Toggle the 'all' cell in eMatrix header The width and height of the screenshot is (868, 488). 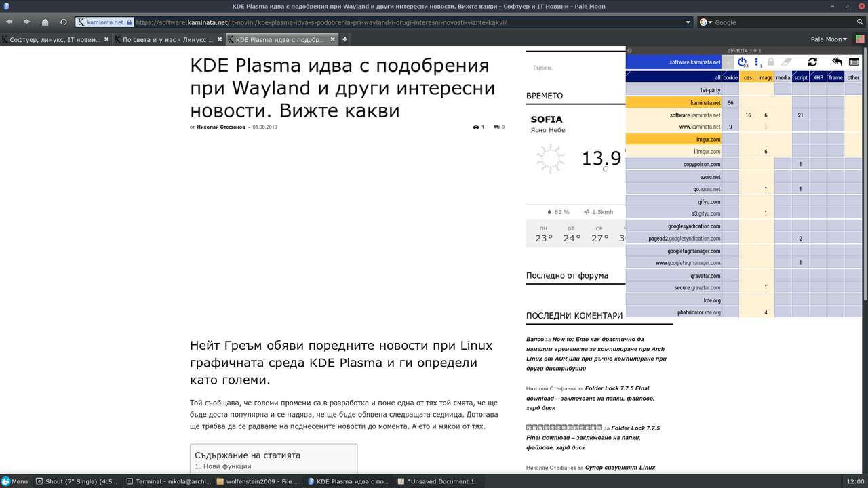tap(673, 77)
